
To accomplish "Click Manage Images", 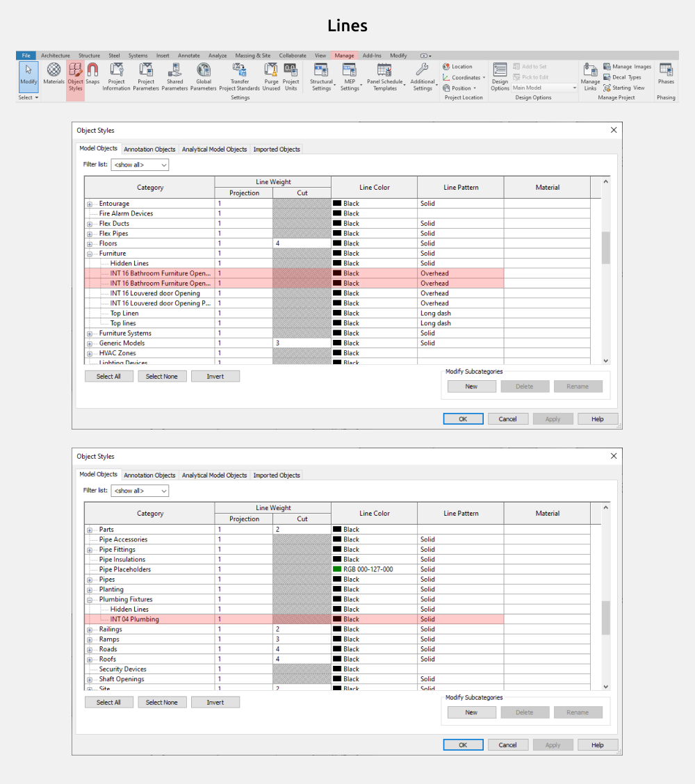I will (x=627, y=67).
